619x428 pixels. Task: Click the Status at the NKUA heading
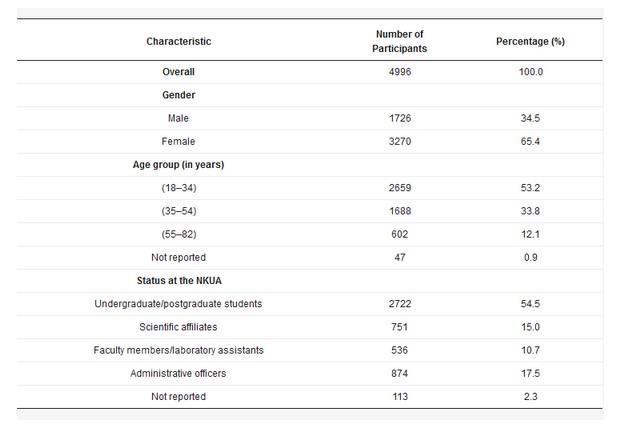pyautogui.click(x=179, y=280)
